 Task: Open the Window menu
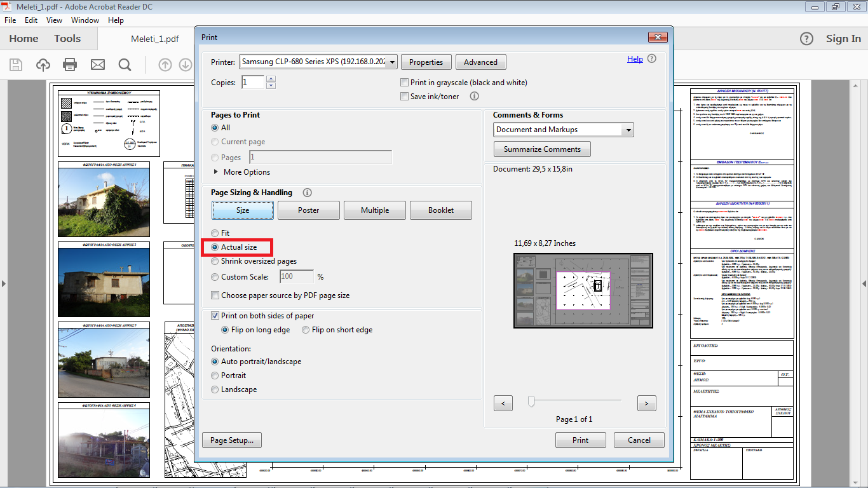[85, 20]
